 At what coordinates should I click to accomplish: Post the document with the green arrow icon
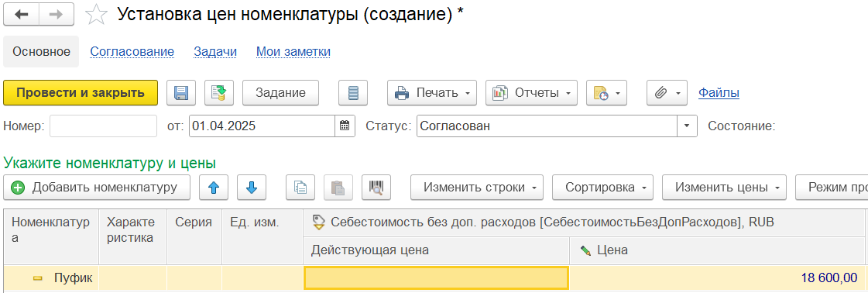point(219,93)
